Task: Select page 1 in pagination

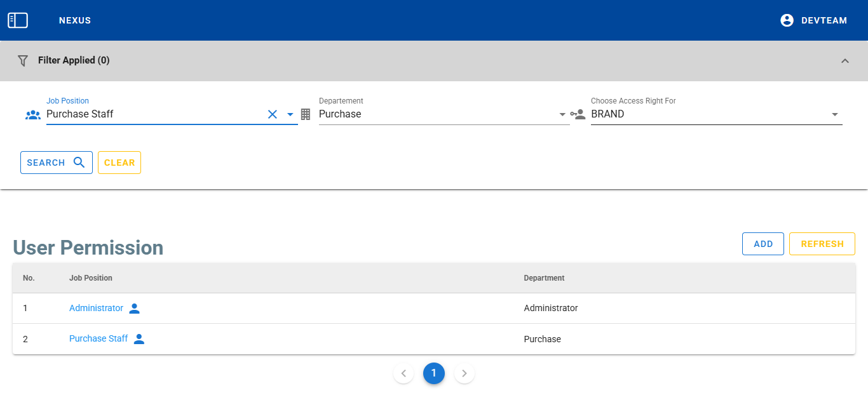Action: (434, 373)
